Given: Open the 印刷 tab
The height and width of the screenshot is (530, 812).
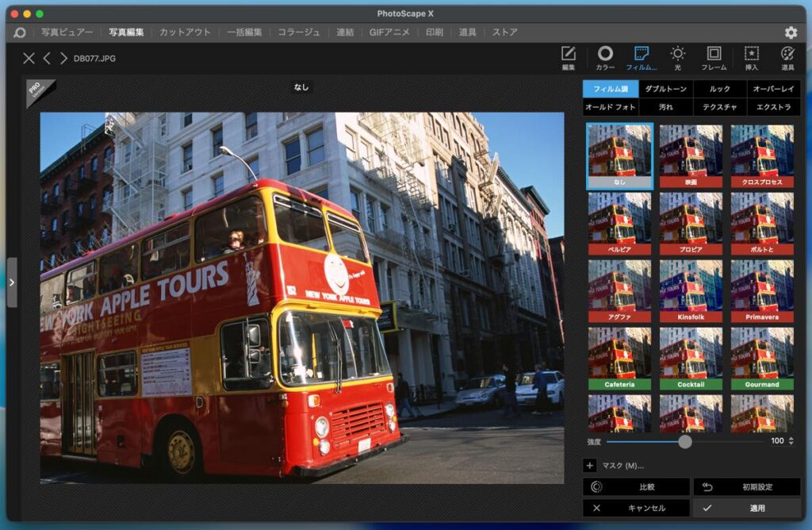Looking at the screenshot, I should coord(435,32).
